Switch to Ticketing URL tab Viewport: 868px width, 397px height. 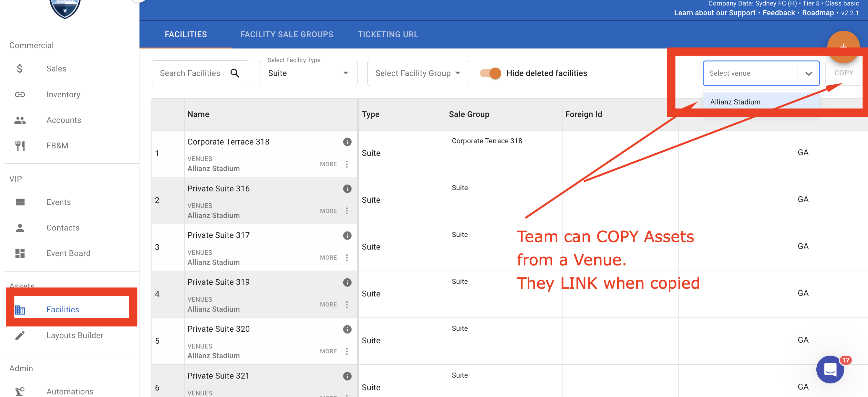[387, 34]
